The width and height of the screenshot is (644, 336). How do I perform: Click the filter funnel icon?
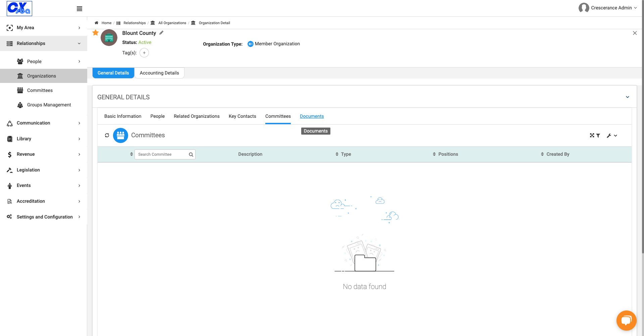click(x=598, y=136)
